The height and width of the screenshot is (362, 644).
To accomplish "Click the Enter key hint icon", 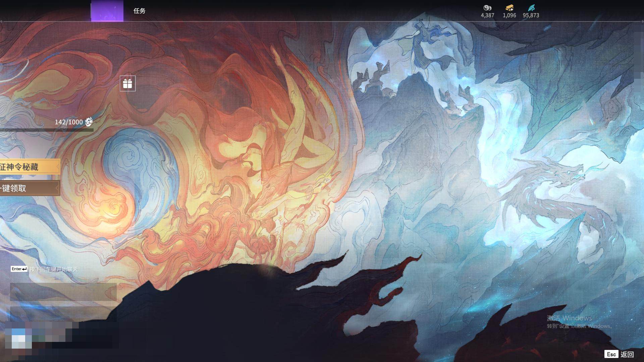I will tap(19, 269).
